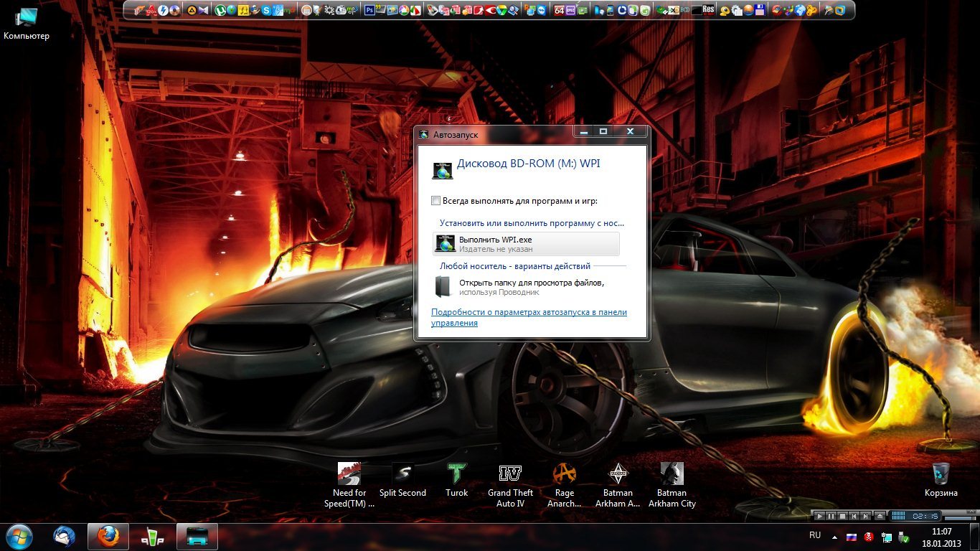
Task: Launch AIMP player from the top dock
Action: 192,10
